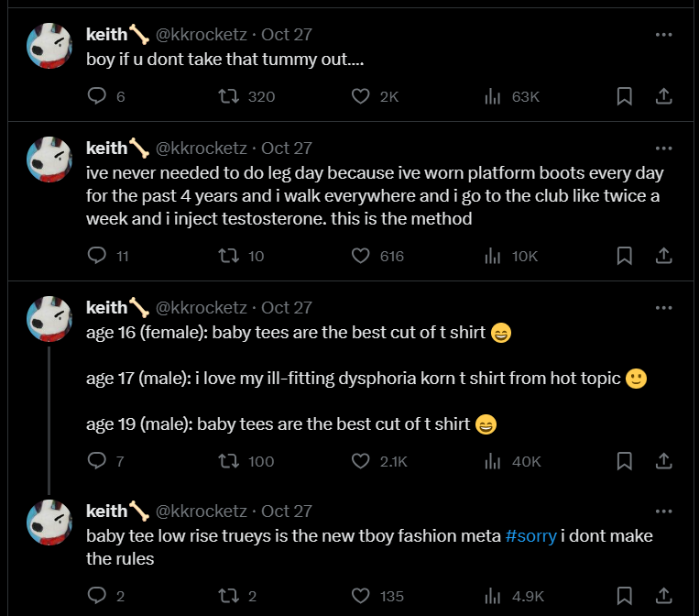Viewport: 699px width, 616px height.
Task: View analytics showing 10K views
Action: (511, 256)
